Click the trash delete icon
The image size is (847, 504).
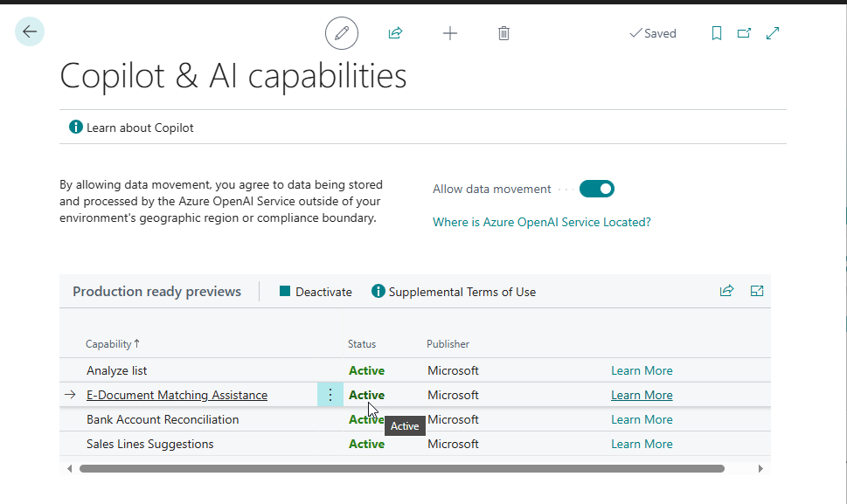click(503, 33)
